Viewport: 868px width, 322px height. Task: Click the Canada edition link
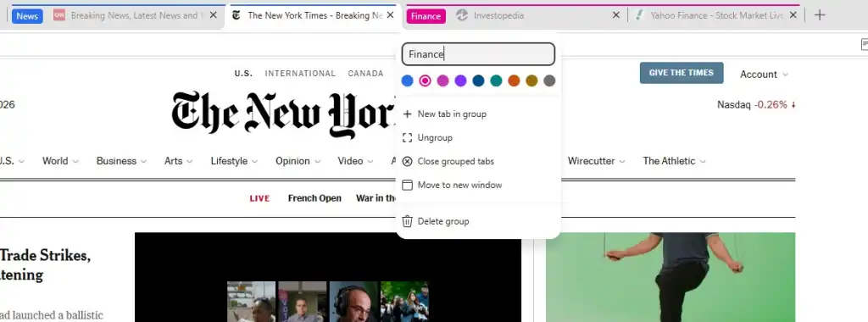[x=365, y=74]
